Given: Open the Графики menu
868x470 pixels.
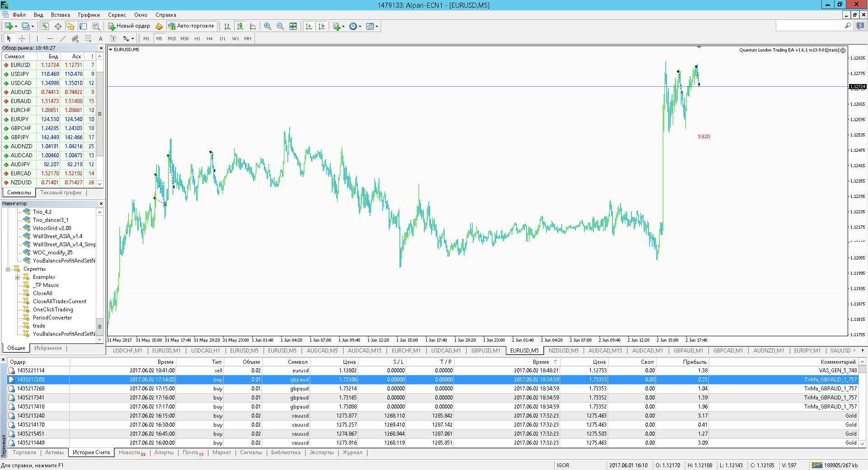Looking at the screenshot, I should tap(89, 15).
